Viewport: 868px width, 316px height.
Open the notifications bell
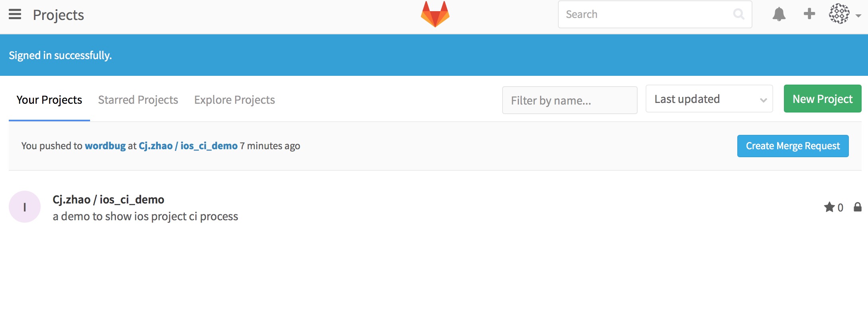(x=779, y=14)
